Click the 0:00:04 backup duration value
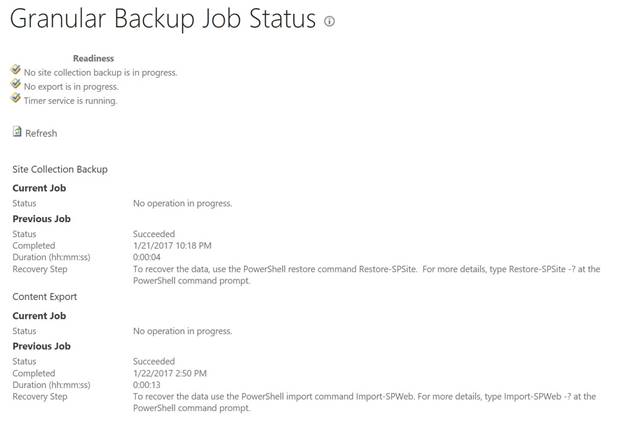 (x=146, y=257)
